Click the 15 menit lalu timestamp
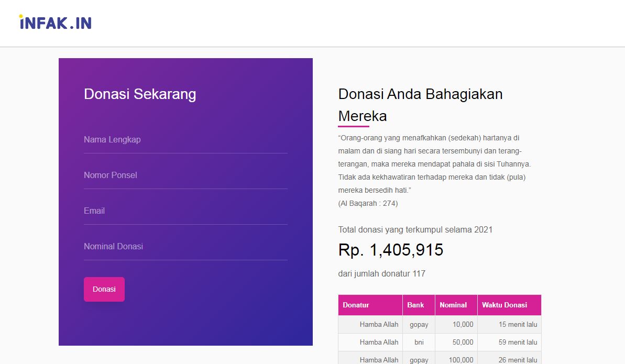This screenshot has width=625, height=364. 518,324
